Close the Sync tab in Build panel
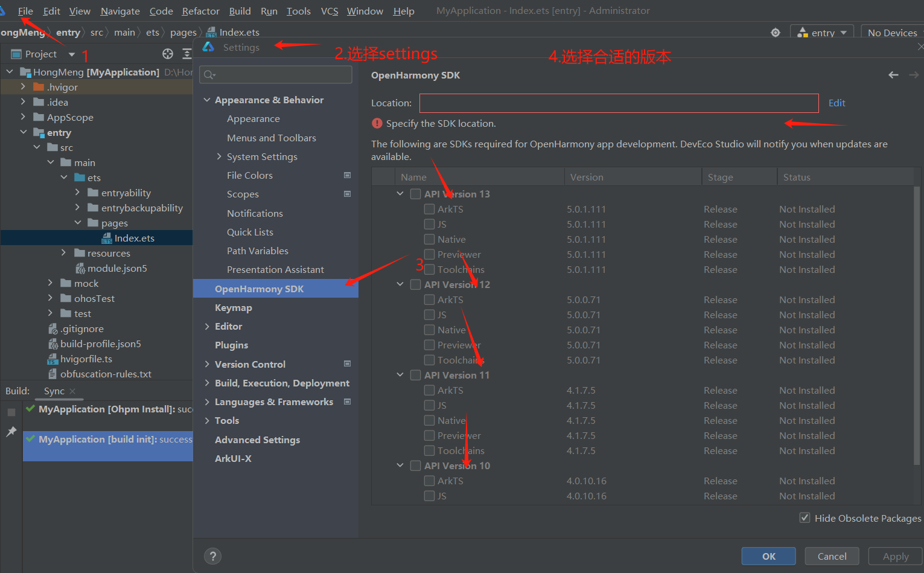Screen dimensions: 924x573 pyautogui.click(x=73, y=391)
